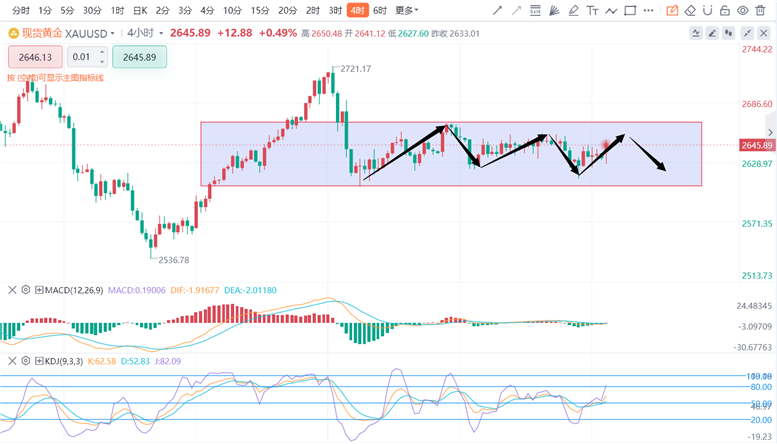777x444 pixels.
Task: Switch to 2时 timeframe
Action: tap(313, 10)
